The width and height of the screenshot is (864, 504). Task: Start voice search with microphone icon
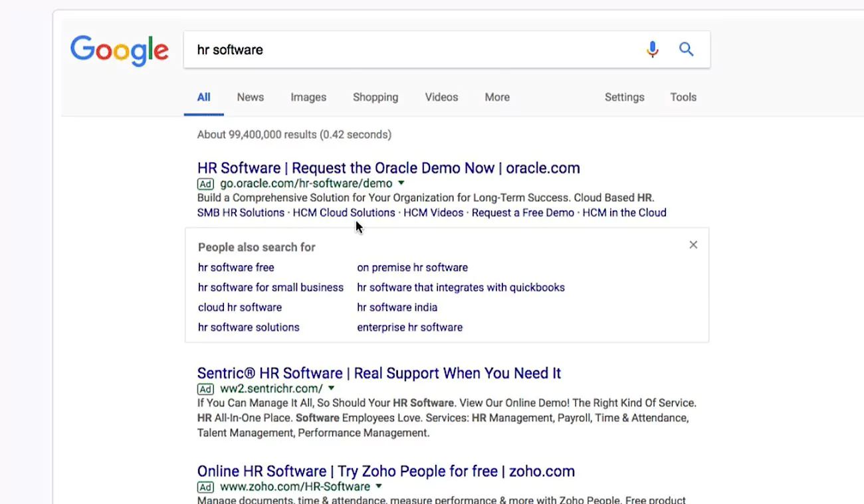(x=653, y=49)
